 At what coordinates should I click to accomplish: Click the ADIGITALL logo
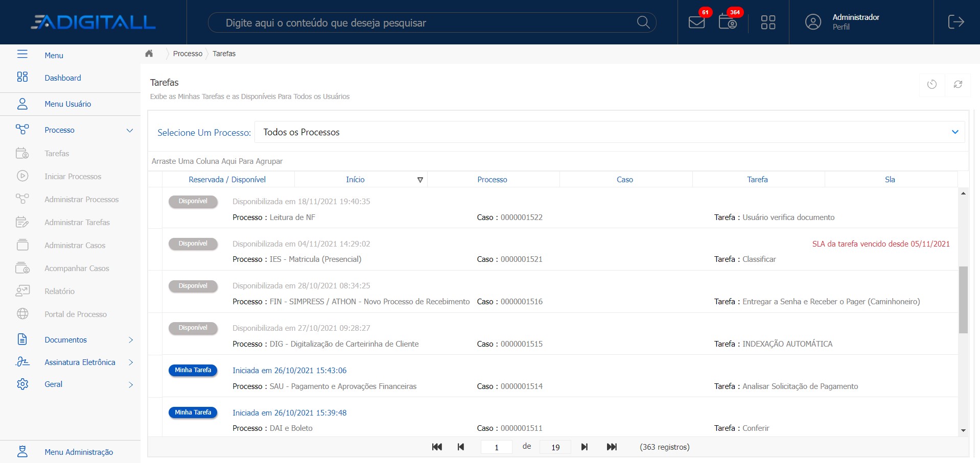coord(93,22)
